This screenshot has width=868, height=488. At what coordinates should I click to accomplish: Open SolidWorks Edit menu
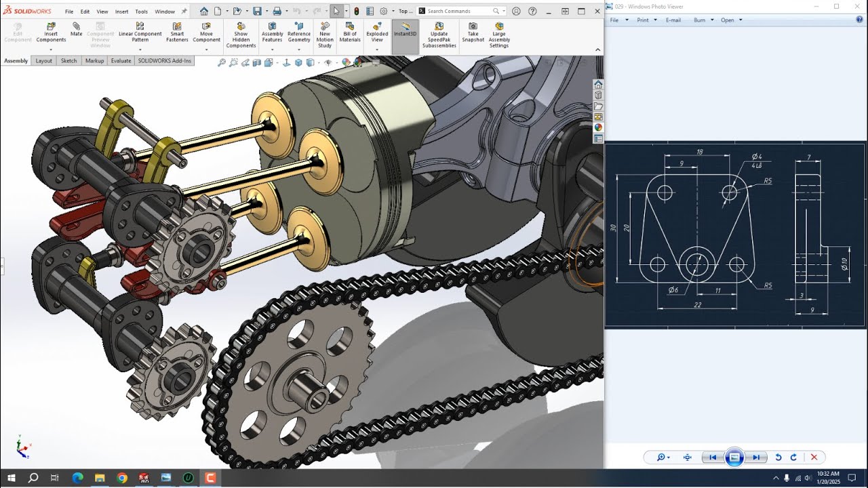pyautogui.click(x=85, y=12)
